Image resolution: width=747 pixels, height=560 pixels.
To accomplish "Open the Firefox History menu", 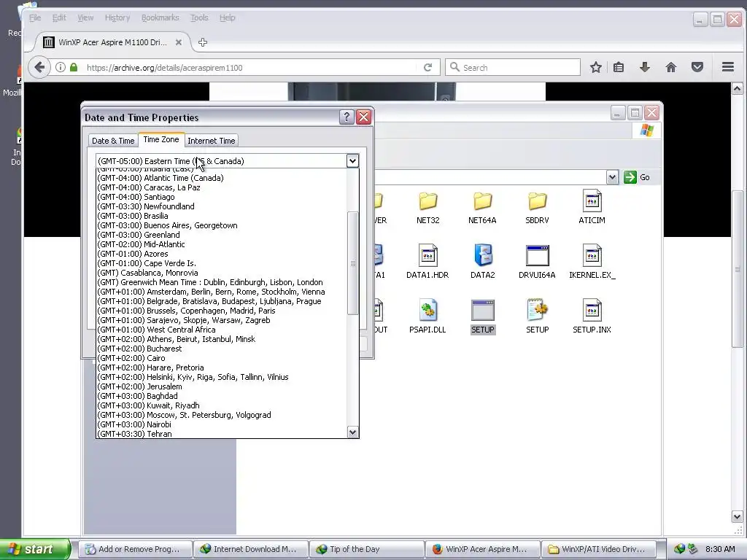I will [x=117, y=17].
